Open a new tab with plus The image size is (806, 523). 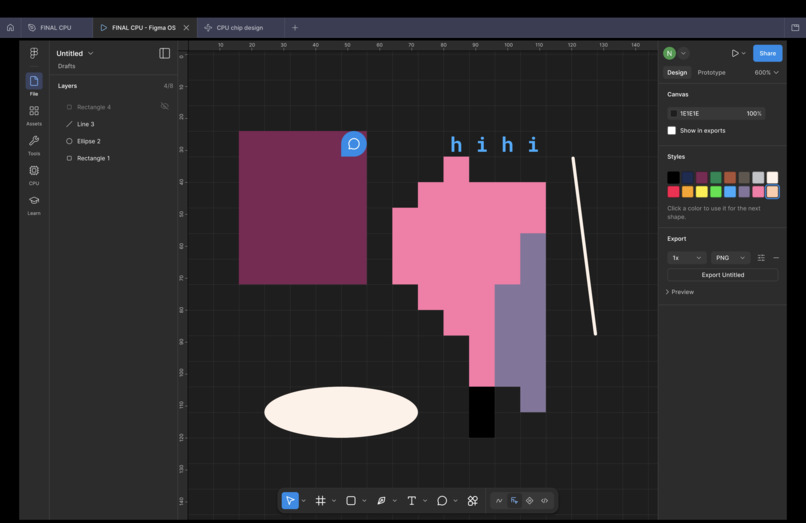[x=295, y=28]
